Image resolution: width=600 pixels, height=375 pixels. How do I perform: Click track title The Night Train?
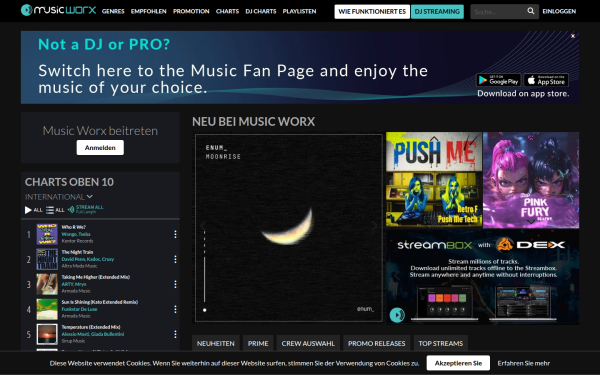point(77,252)
